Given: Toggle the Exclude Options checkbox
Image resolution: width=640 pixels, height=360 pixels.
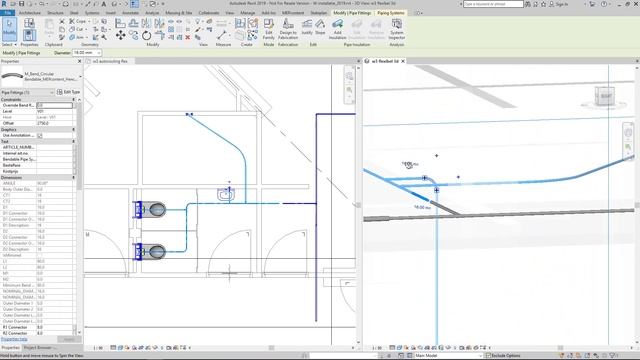Looking at the screenshot, I should (488, 356).
